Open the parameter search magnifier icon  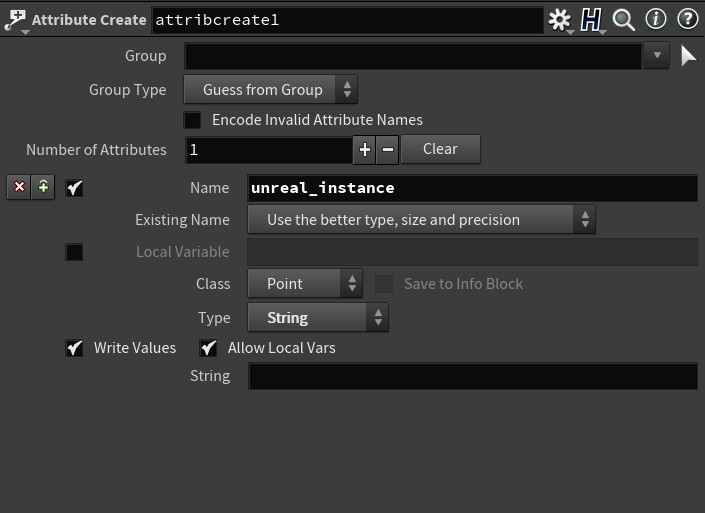click(624, 20)
